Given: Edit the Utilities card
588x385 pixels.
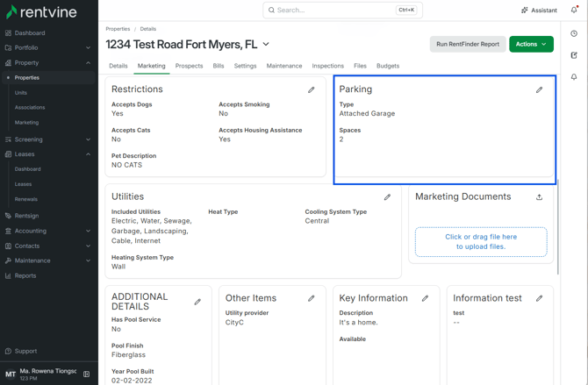Looking at the screenshot, I should [x=387, y=197].
